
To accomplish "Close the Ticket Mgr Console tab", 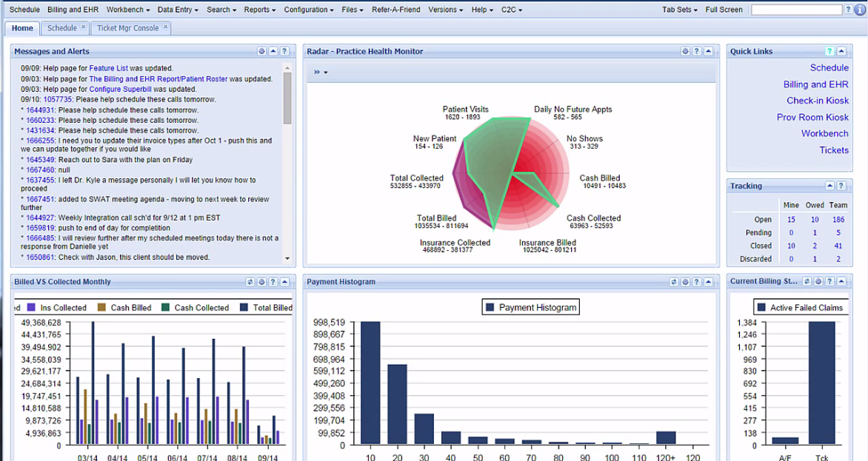I will [x=165, y=27].
